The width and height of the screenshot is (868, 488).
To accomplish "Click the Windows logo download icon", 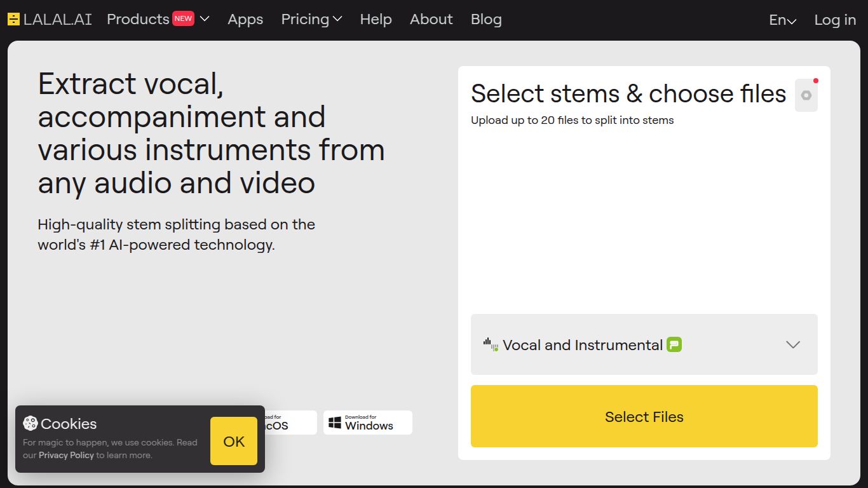I will [335, 423].
